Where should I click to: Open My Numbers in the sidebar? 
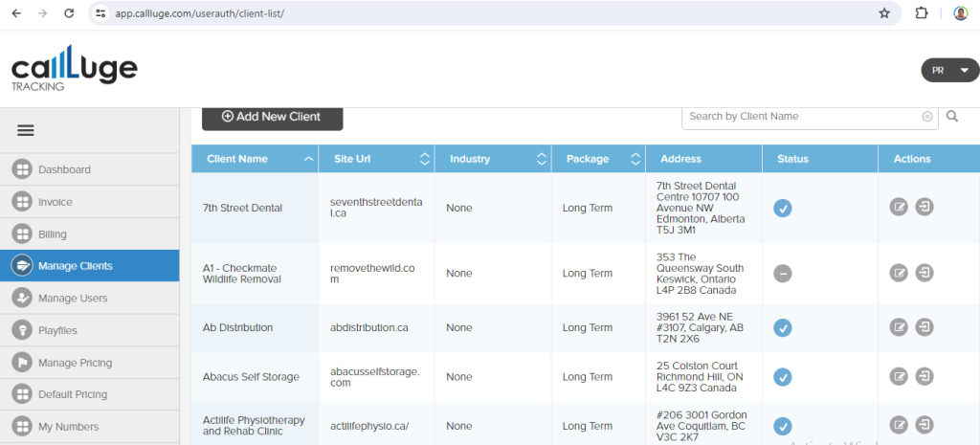[x=68, y=427]
